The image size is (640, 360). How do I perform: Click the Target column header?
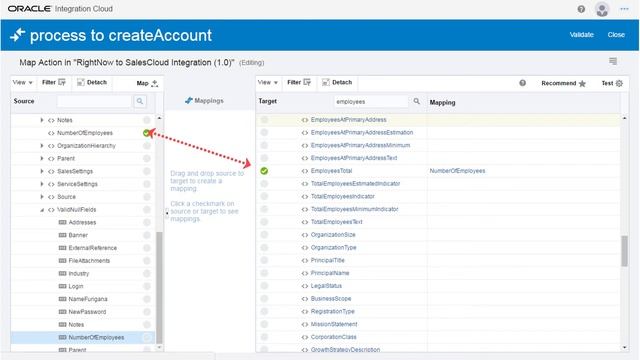tap(268, 101)
